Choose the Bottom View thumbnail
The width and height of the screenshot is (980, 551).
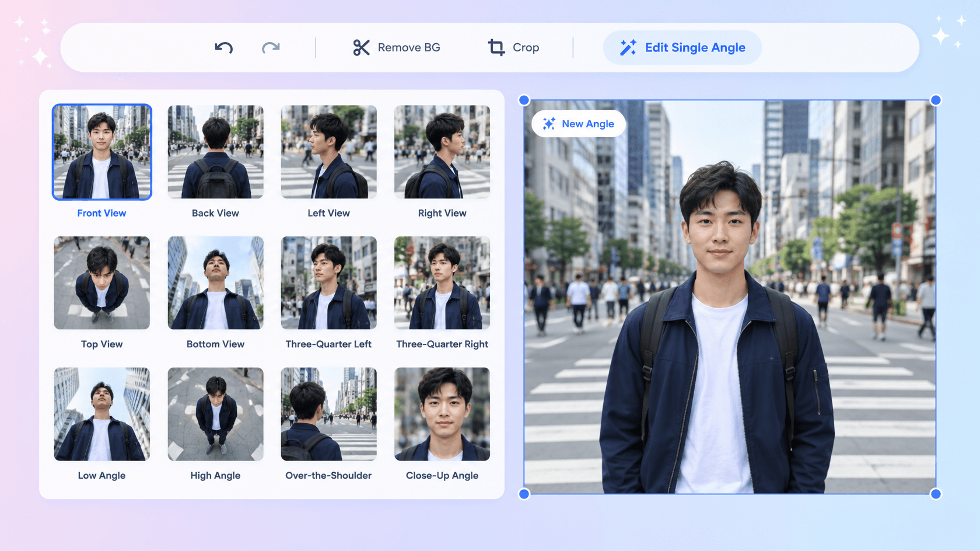pyautogui.click(x=215, y=283)
